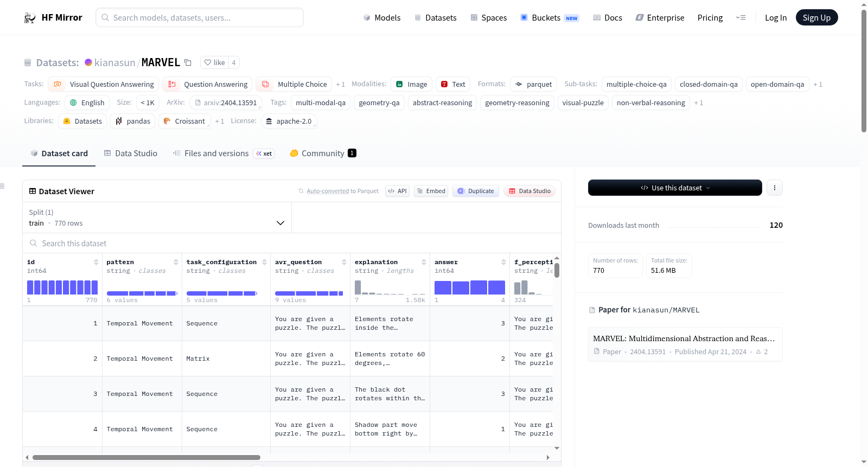Select the Text modality tag
Image resolution: width=868 pixels, height=467 pixels.
[x=453, y=84]
